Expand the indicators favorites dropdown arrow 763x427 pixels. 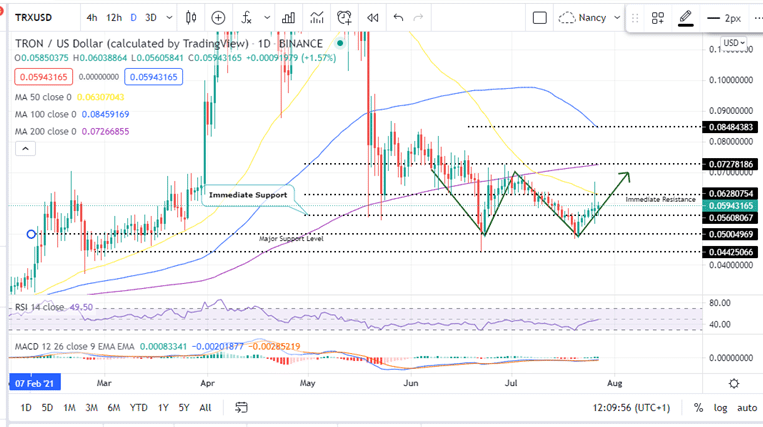(267, 18)
